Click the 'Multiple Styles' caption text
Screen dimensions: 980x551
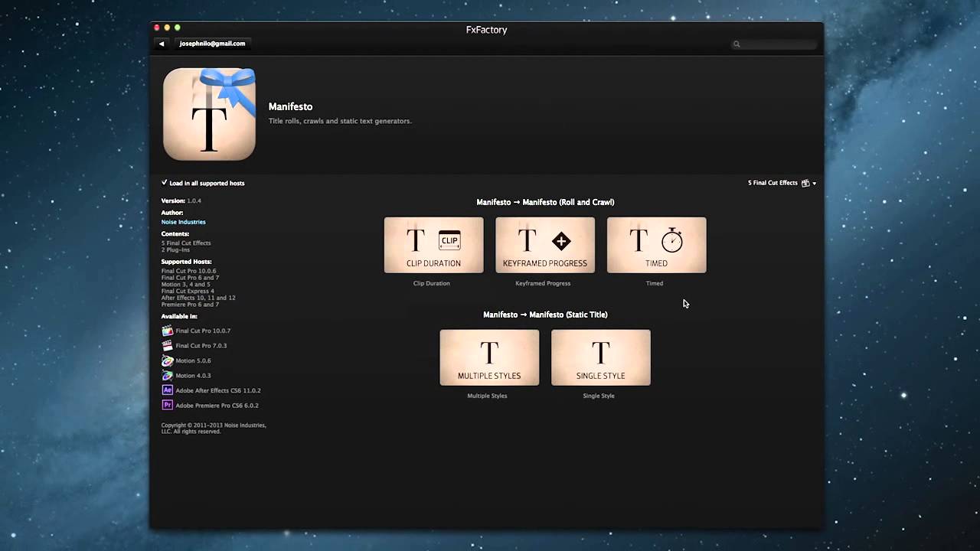click(x=488, y=396)
